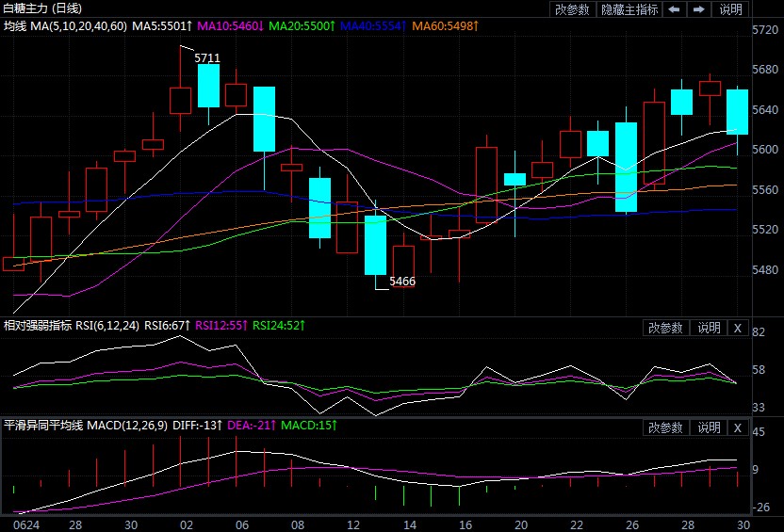
Task: Open 说明 for the RSI indicator
Action: [x=709, y=328]
